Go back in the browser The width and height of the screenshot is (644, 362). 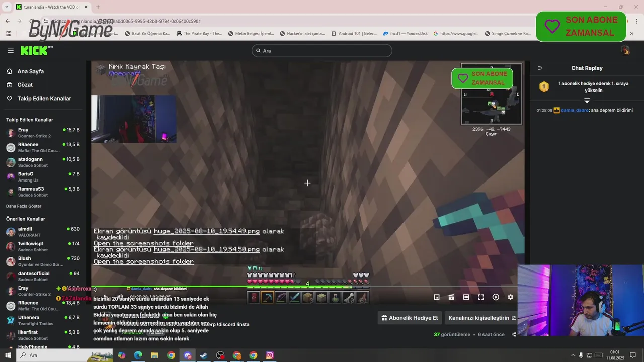[7, 21]
